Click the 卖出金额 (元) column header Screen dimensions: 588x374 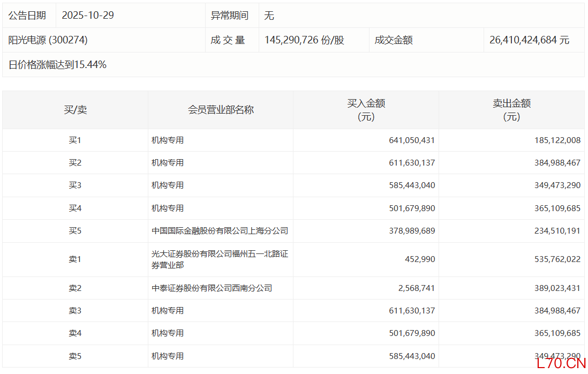(x=511, y=110)
